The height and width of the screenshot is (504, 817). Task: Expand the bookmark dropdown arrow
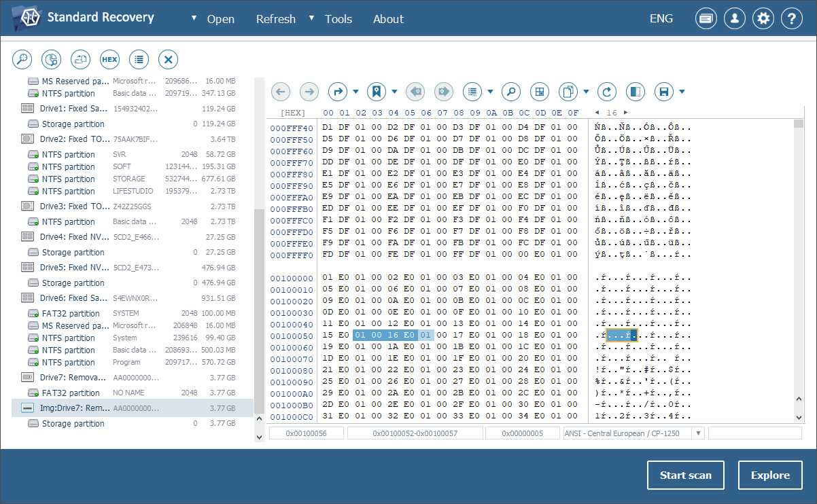(x=394, y=91)
